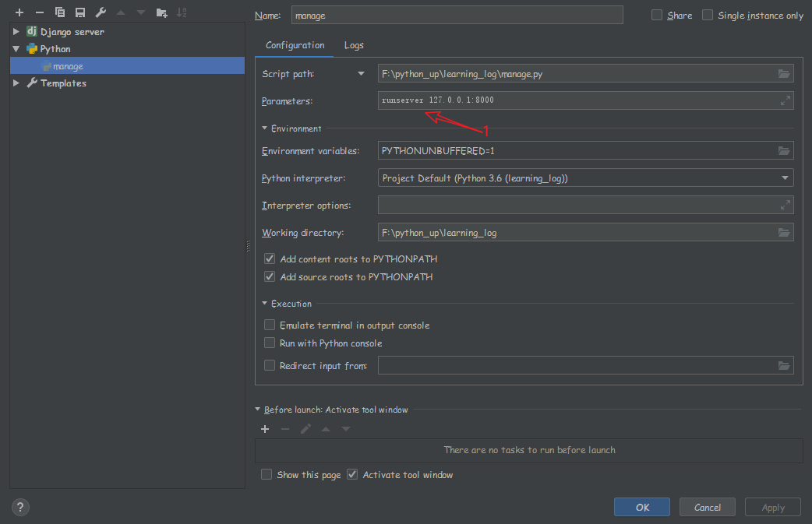
Task: Switch to the Logs tab
Action: coord(354,45)
